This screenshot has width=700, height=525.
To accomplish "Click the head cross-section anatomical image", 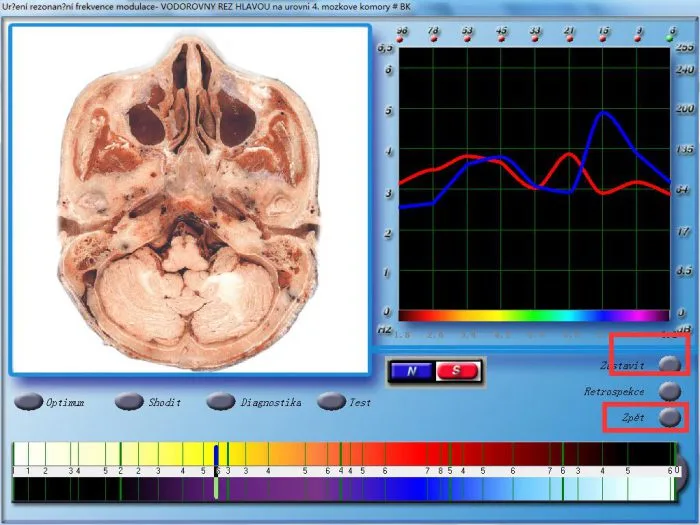I will [x=189, y=200].
